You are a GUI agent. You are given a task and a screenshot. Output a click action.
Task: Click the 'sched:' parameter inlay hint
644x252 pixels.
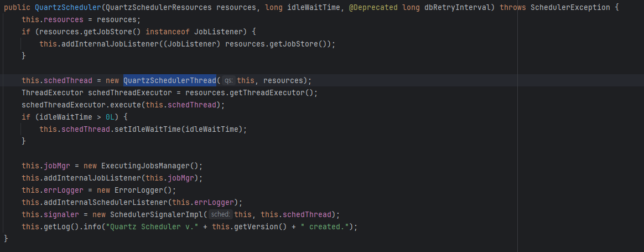[221, 214]
